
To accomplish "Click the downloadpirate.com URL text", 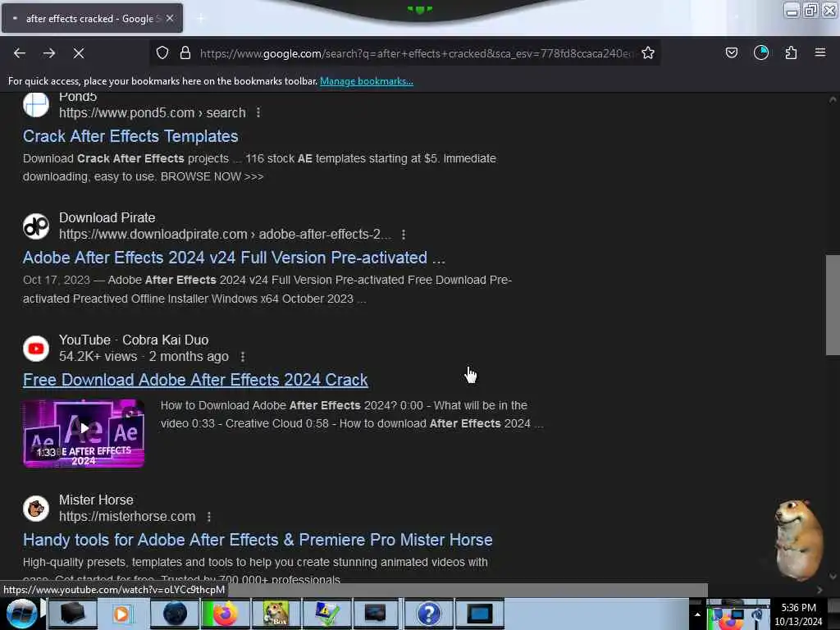I will click(x=225, y=234).
